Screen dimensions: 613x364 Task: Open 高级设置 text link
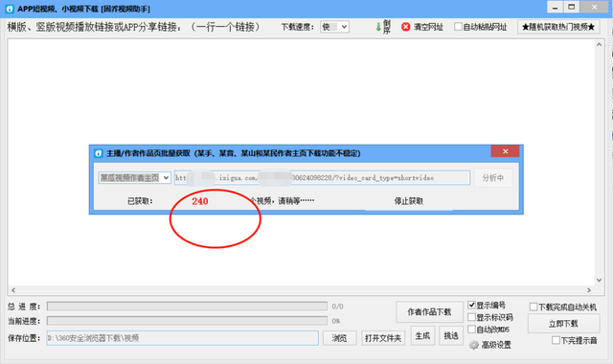[x=496, y=345]
